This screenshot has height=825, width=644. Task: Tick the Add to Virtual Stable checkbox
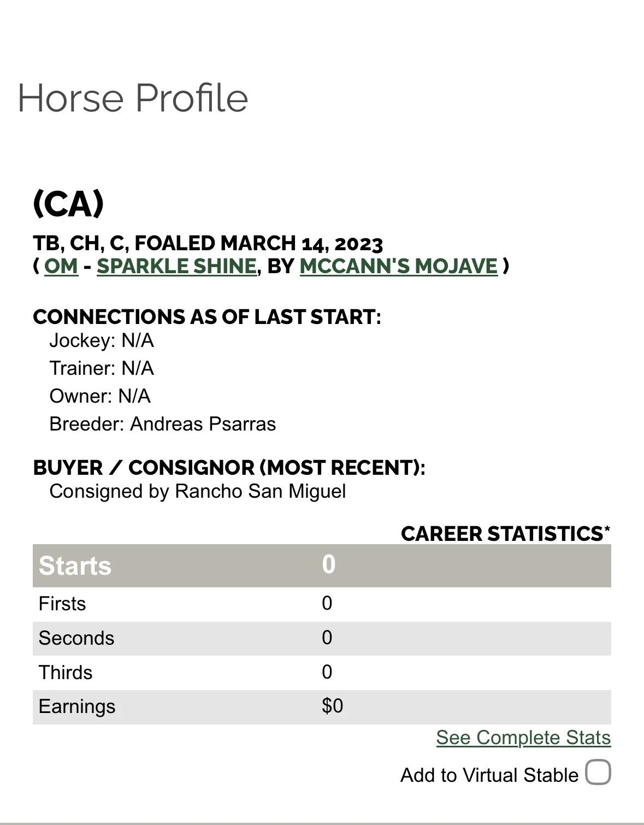[x=598, y=773]
